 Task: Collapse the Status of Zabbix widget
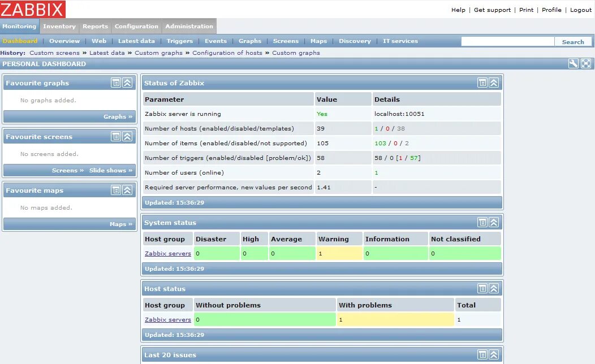494,83
